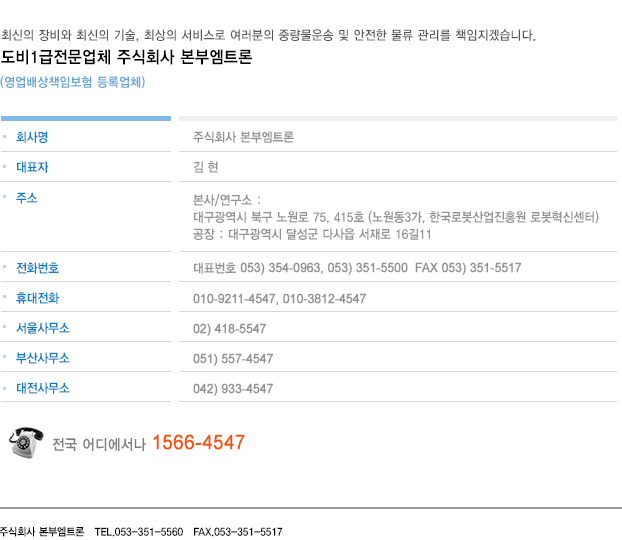Click the Busan office number 051) 557-4547
Viewport: 622px width, 540px height.
pyautogui.click(x=232, y=358)
